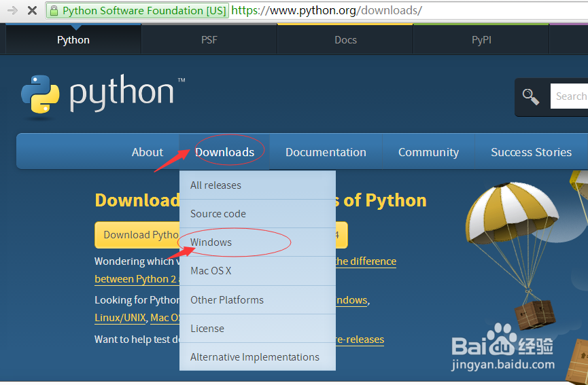588x385 pixels.
Task: Open the Success Stories navigation menu
Action: (531, 152)
